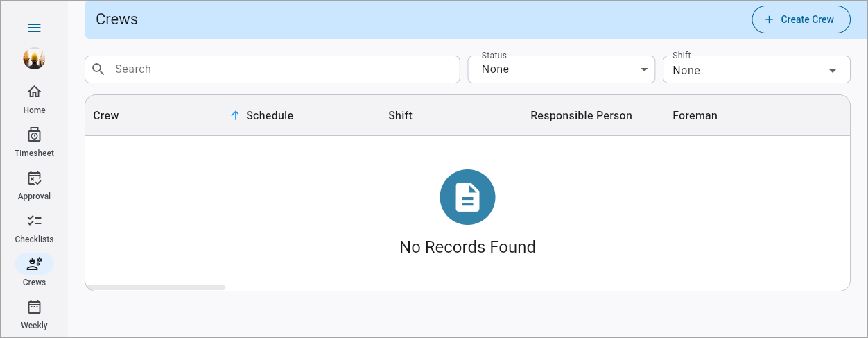The width and height of the screenshot is (868, 338).
Task: Click the search magnifier icon
Action: coord(98,69)
